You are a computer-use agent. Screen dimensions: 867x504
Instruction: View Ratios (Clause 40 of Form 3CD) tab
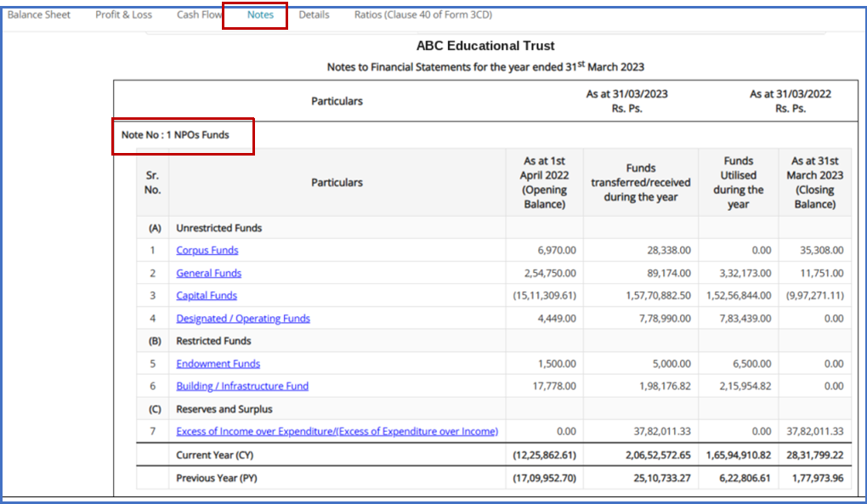[x=423, y=15]
